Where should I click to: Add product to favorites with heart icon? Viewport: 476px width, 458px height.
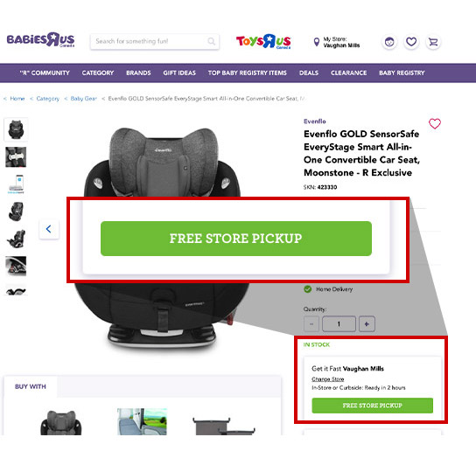(x=435, y=123)
